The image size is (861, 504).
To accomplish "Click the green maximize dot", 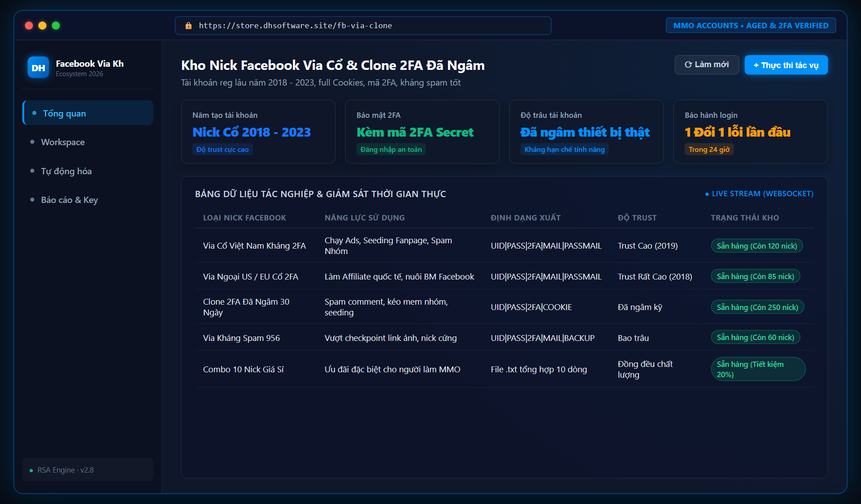I will tap(56, 26).
